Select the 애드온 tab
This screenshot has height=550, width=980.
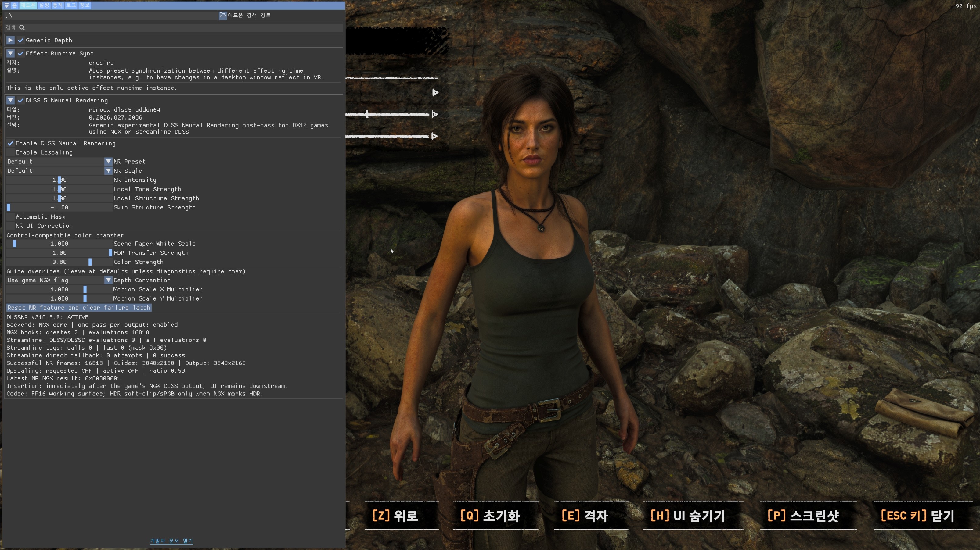tap(28, 5)
